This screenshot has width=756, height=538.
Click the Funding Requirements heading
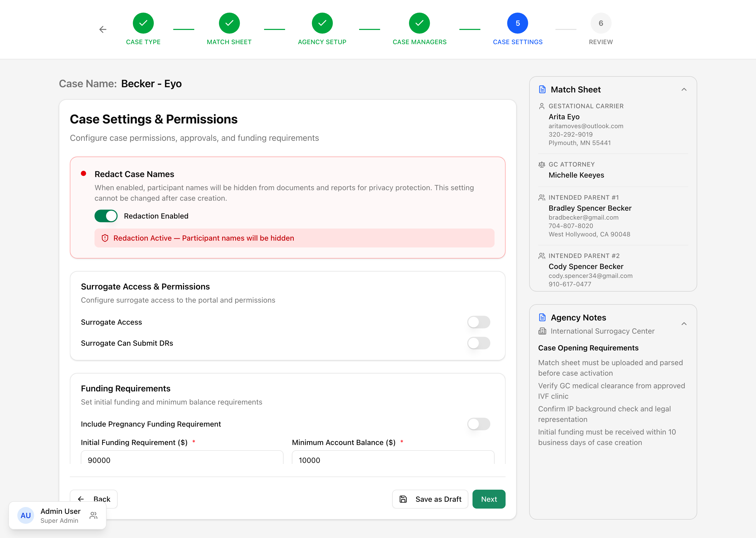pyautogui.click(x=125, y=388)
